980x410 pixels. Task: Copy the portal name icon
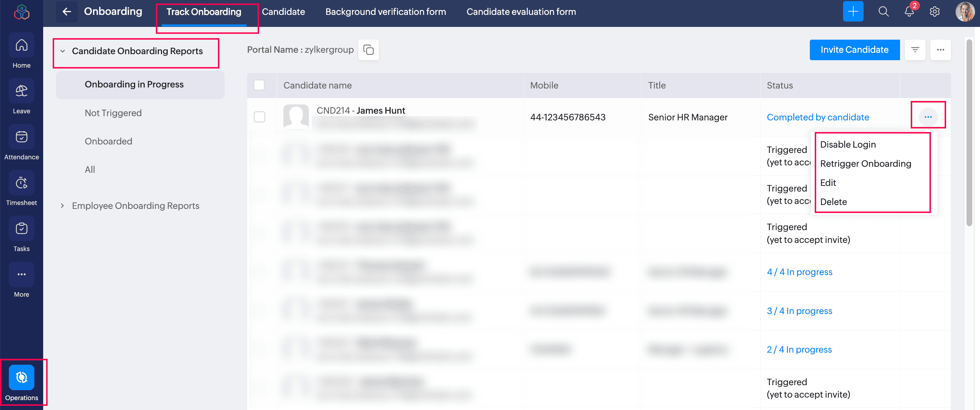[368, 50]
